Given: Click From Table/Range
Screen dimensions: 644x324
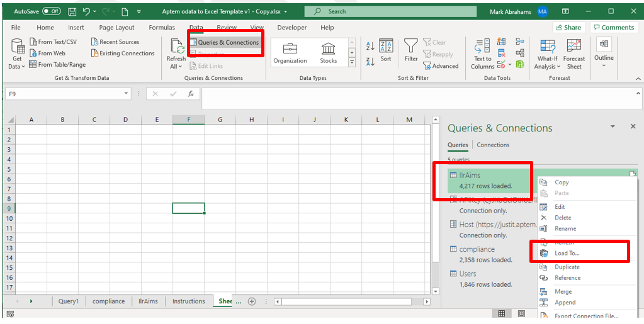Looking at the screenshot, I should tap(57, 64).
